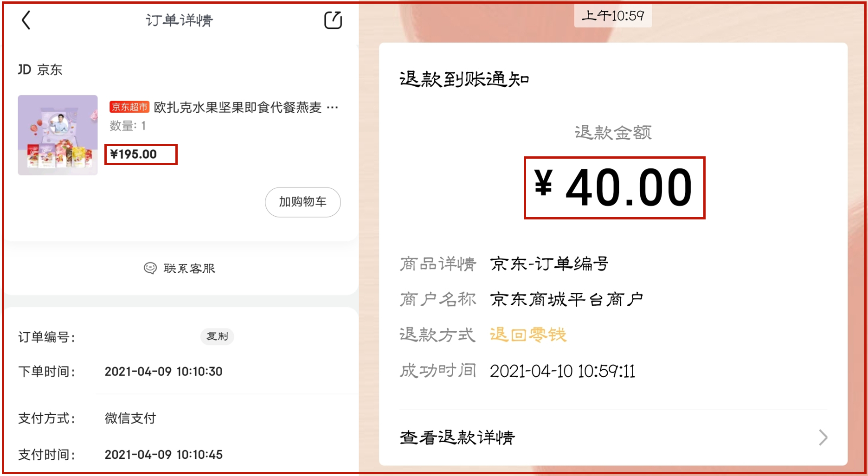Select 成功时间 value 2021-04-10 10:59:11

pos(562,371)
